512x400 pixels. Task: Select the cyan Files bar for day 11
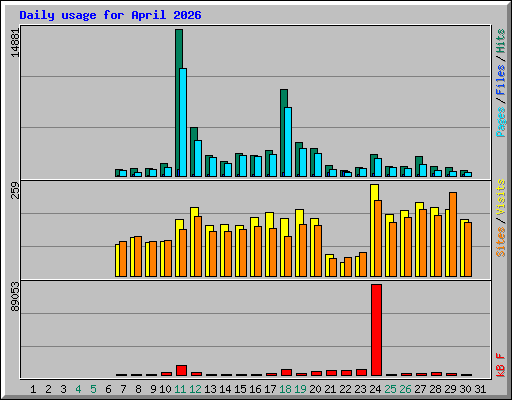point(183,122)
